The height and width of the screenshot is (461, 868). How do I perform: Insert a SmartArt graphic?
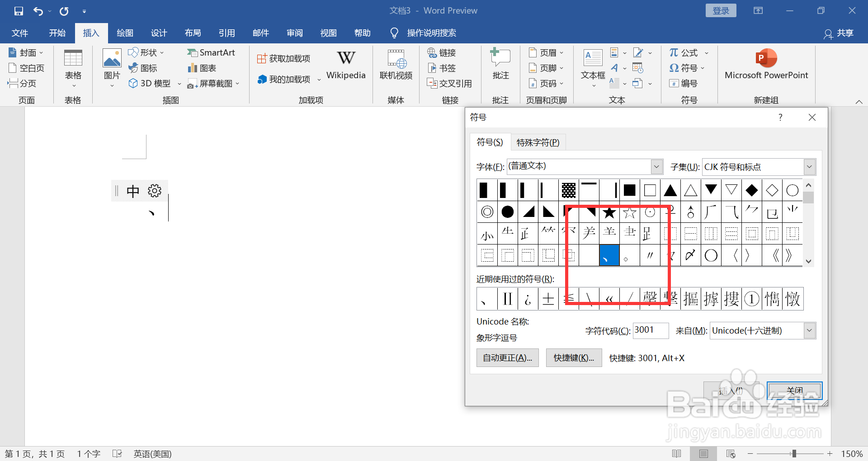coord(211,53)
